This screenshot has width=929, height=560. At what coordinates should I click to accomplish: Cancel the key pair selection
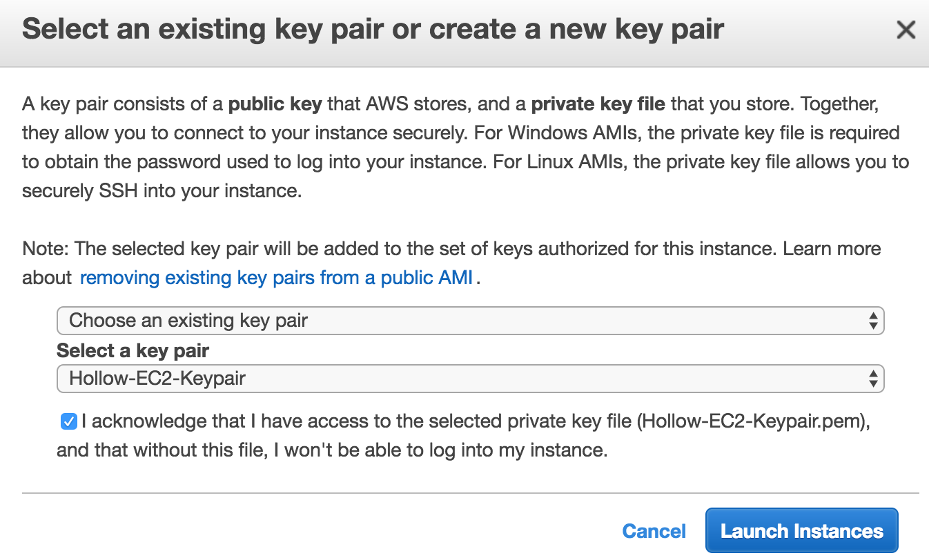(x=654, y=531)
